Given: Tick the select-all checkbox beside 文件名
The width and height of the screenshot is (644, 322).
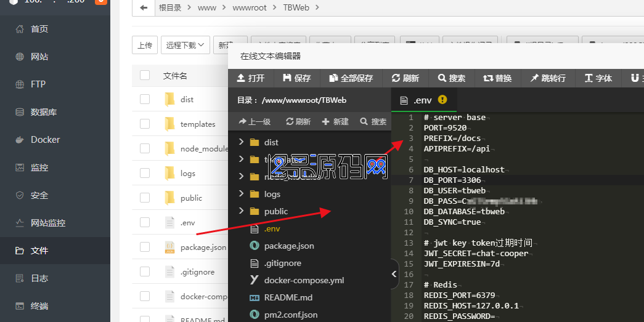Looking at the screenshot, I should point(145,75).
